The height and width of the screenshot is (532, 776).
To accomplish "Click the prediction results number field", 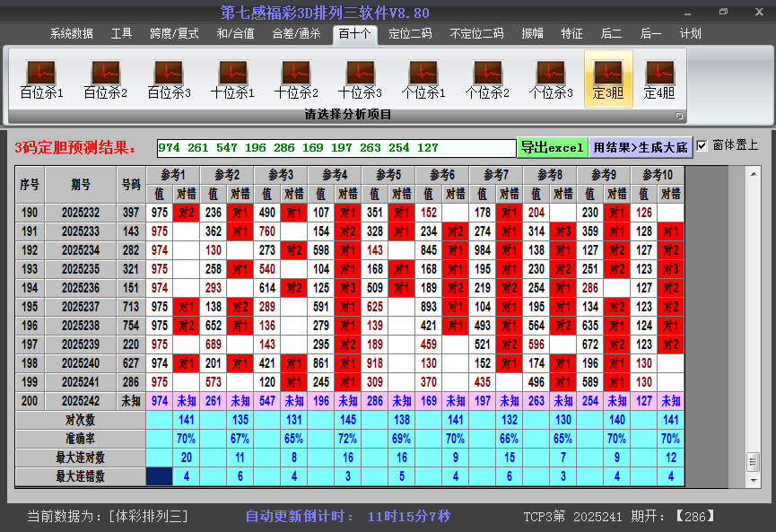I will (x=336, y=148).
